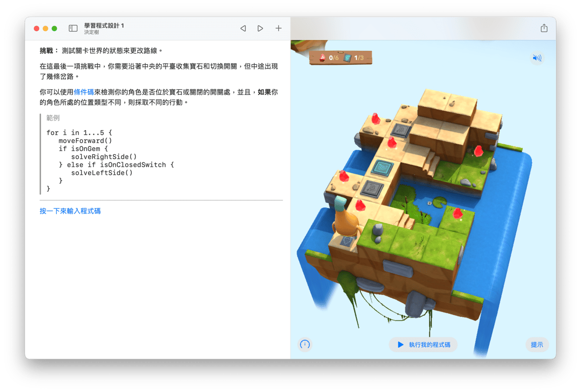Viewport: 581px width, 392px height.
Task: Select the solveRightSide() code line
Action: point(104,157)
